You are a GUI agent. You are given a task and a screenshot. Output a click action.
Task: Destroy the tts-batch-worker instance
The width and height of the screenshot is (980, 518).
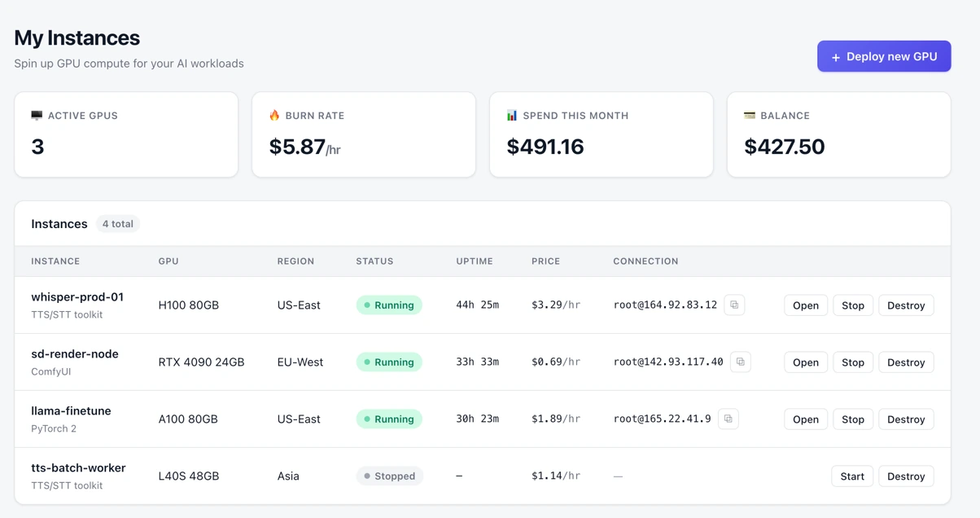point(906,476)
